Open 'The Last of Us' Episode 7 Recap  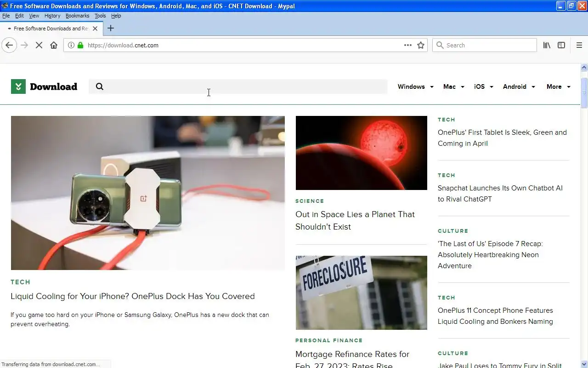(490, 255)
